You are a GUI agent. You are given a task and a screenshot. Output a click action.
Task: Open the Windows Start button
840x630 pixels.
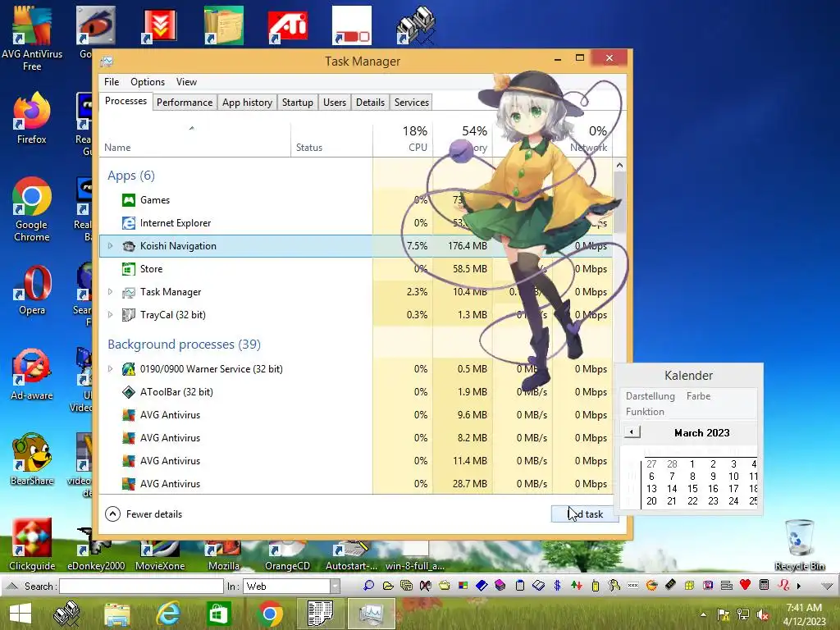click(x=20, y=614)
